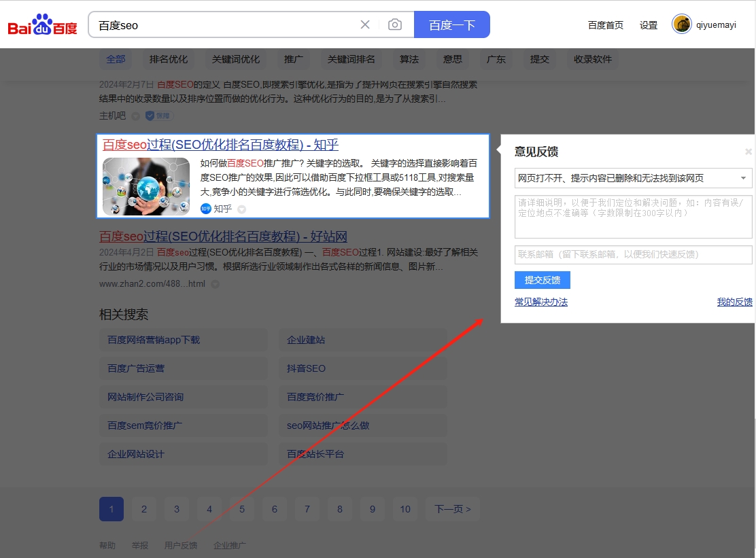Click related search 企业网站设计

[x=183, y=454]
